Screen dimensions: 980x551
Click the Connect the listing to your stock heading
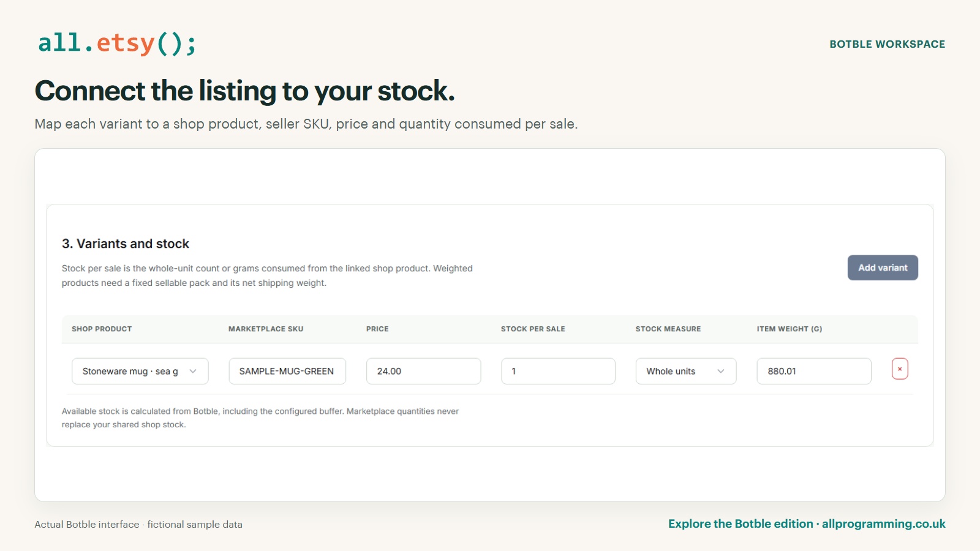point(245,91)
